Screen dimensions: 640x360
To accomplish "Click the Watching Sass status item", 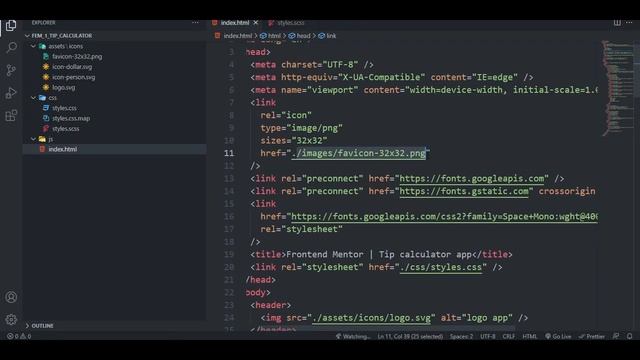I will pyautogui.click(x=353, y=336).
